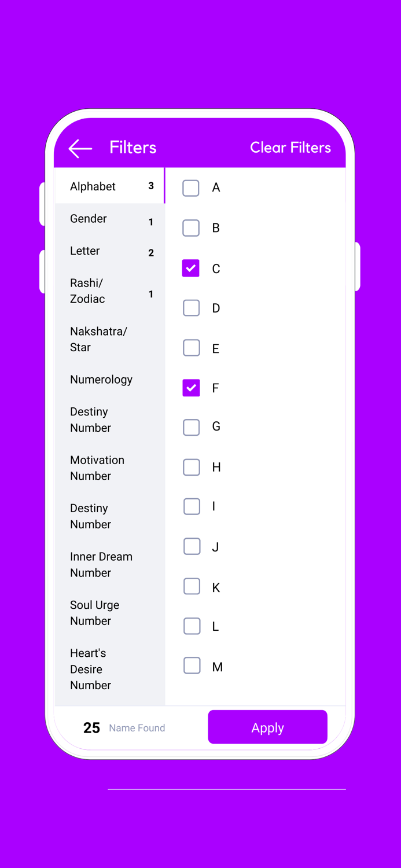Viewport: 401px width, 868px height.
Task: Disable the checked F checkbox
Action: (191, 388)
